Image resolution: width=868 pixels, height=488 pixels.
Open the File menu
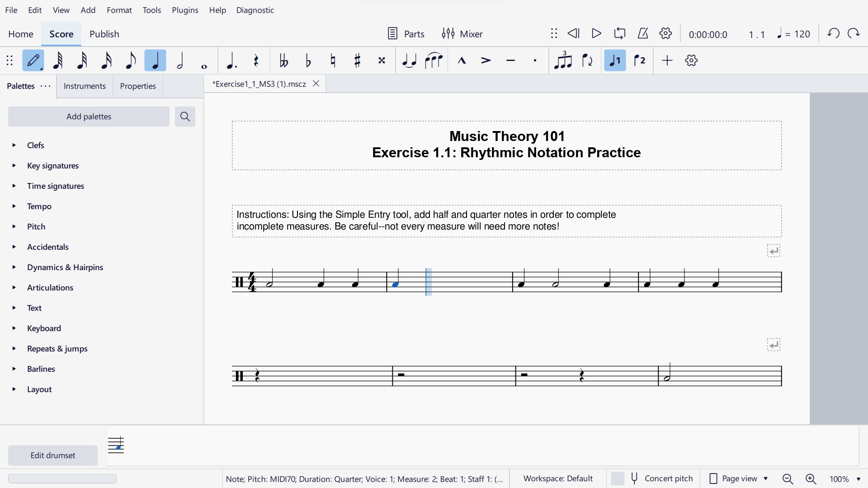[11, 10]
